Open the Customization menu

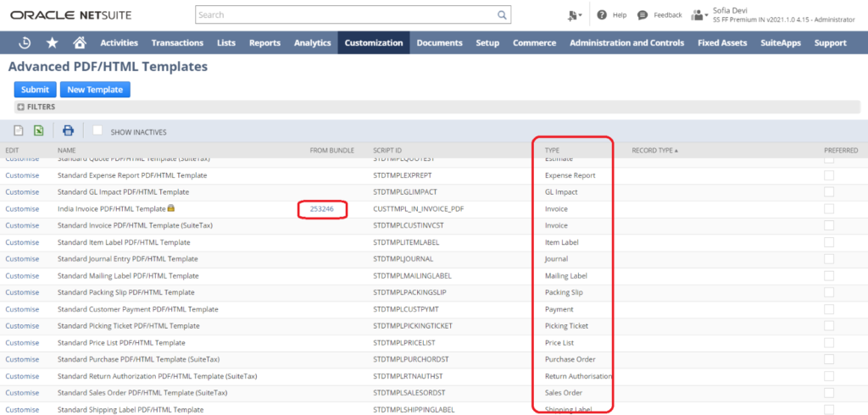click(x=373, y=43)
